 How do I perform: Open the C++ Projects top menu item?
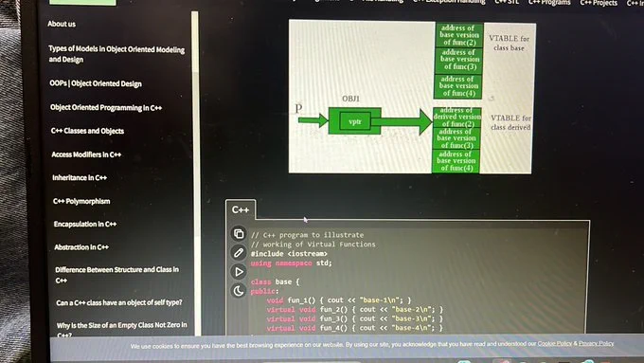(599, 3)
